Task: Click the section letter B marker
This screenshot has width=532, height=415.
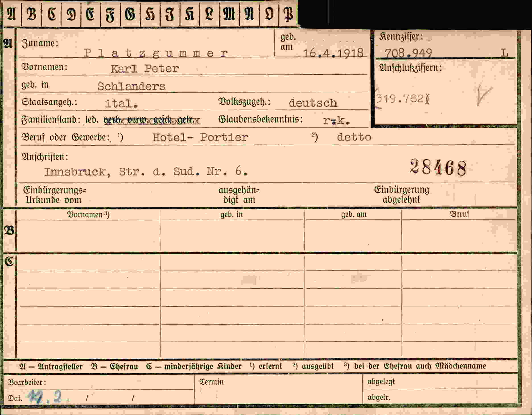Action: [x=9, y=230]
